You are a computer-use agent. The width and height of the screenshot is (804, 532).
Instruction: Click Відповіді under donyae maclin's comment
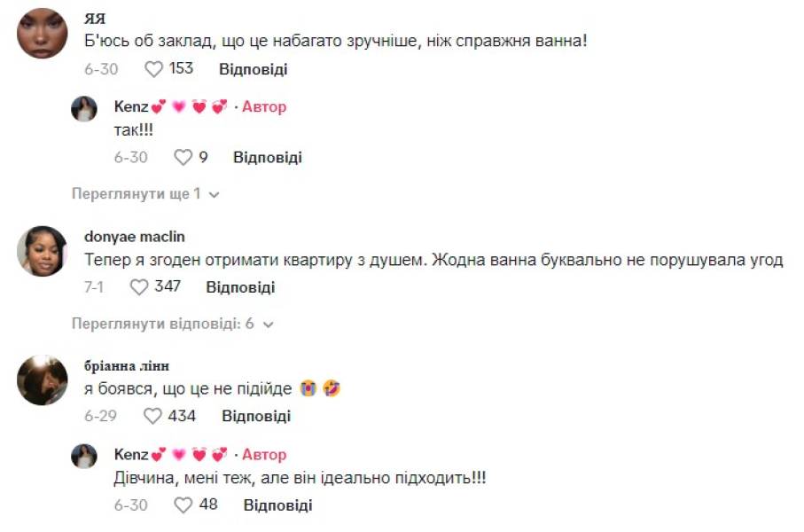pos(240,287)
